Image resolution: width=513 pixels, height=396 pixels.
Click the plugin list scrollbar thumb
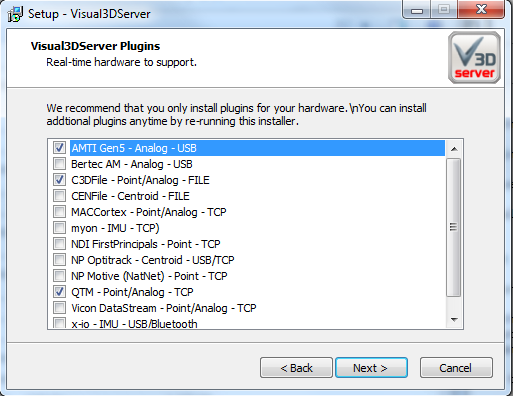tap(454, 227)
